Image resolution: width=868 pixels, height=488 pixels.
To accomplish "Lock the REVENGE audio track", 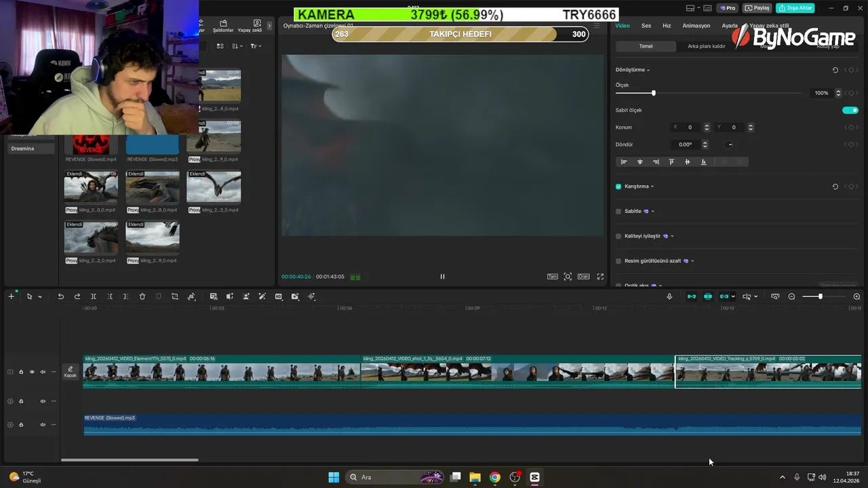I will pos(21,425).
